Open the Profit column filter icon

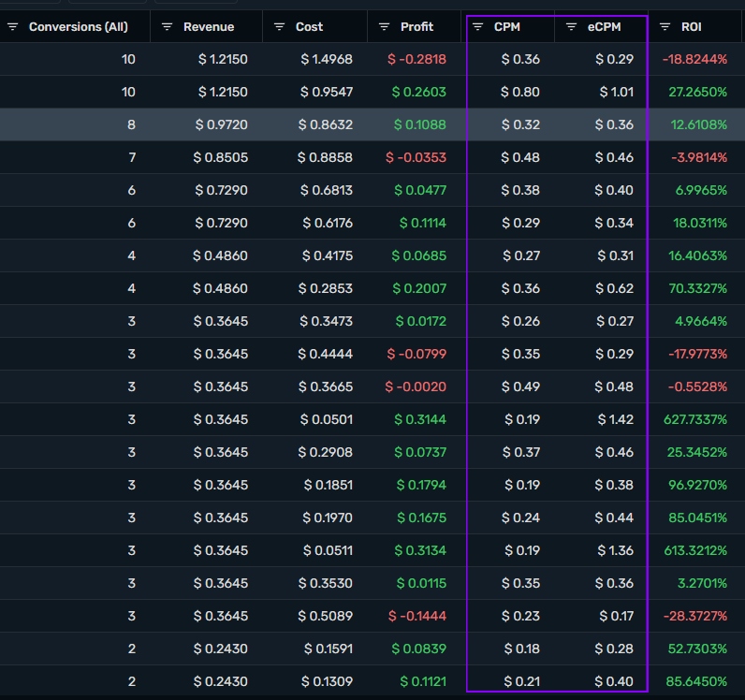(x=385, y=27)
